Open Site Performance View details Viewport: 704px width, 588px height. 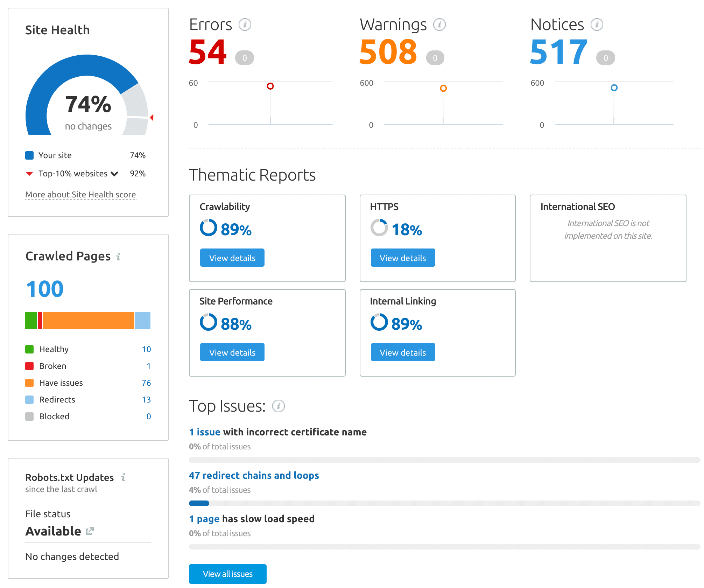coord(232,352)
